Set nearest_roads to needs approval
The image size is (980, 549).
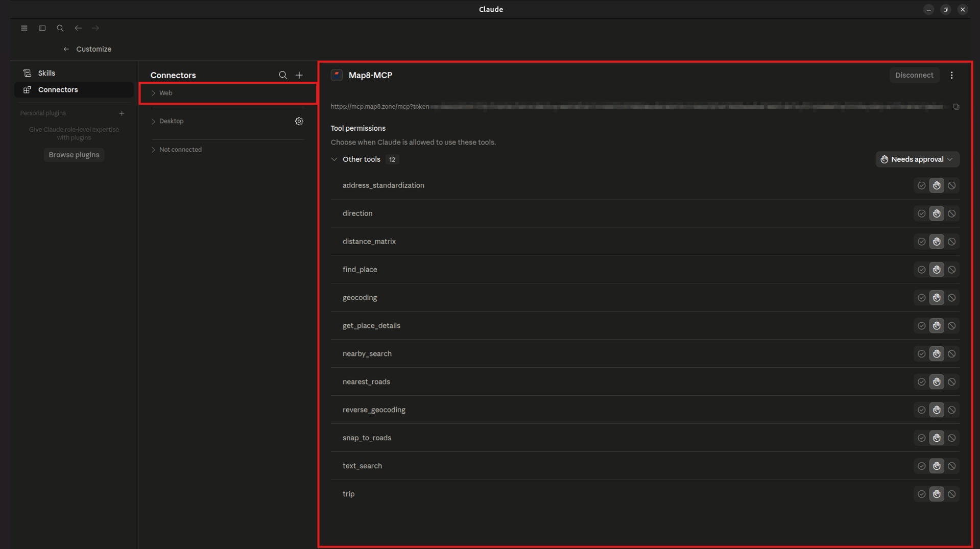tap(937, 382)
